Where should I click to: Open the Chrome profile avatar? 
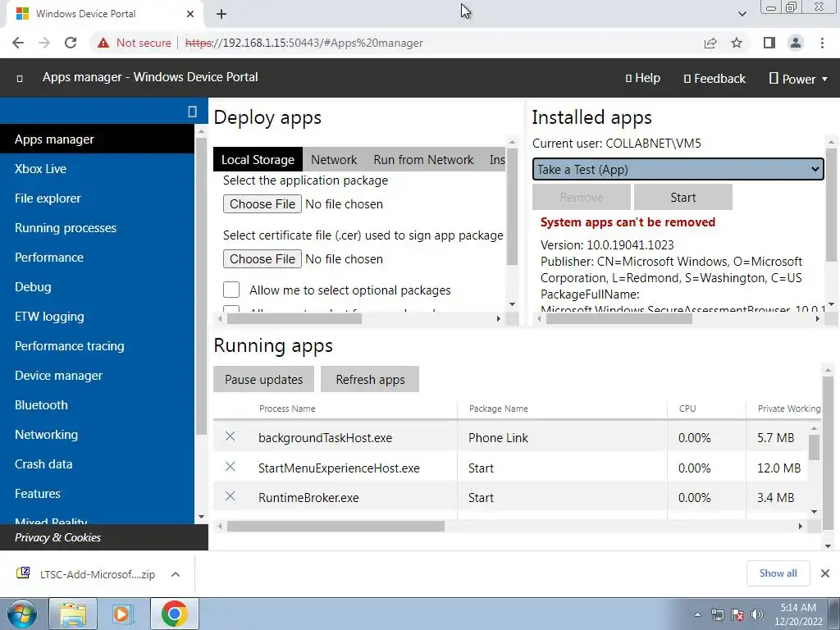796,43
